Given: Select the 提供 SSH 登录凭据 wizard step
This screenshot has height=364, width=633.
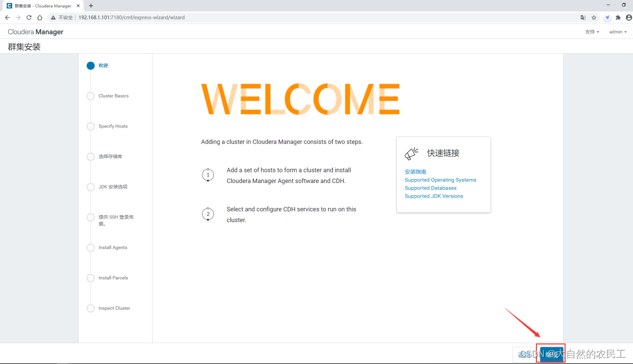Looking at the screenshot, I should pos(116,220).
